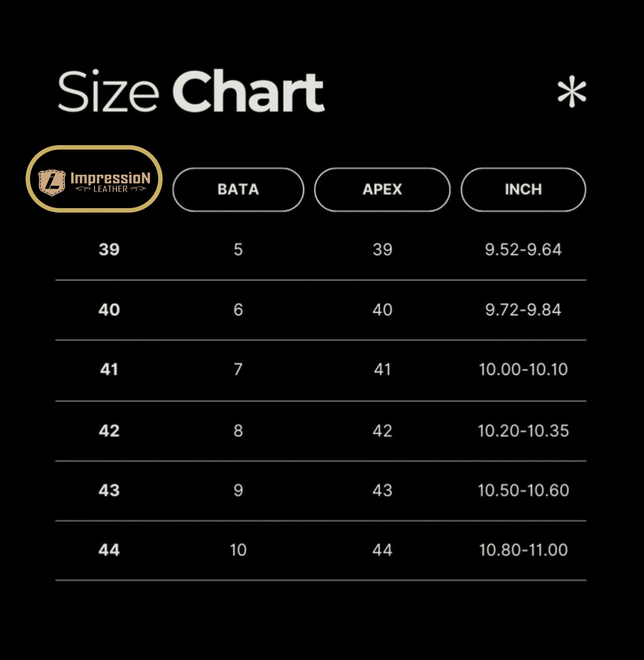Click BATA value 10
Viewport: 644px width, 660px height.
click(x=238, y=550)
